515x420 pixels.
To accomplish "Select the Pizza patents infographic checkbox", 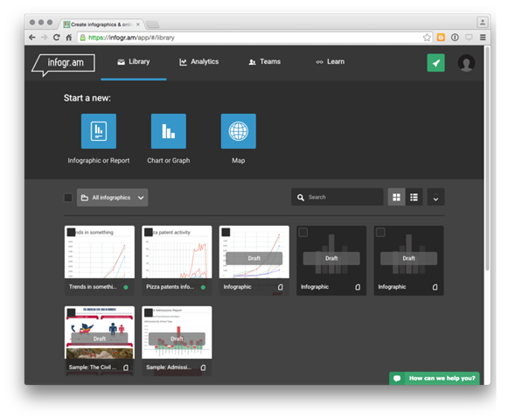I will tap(149, 233).
